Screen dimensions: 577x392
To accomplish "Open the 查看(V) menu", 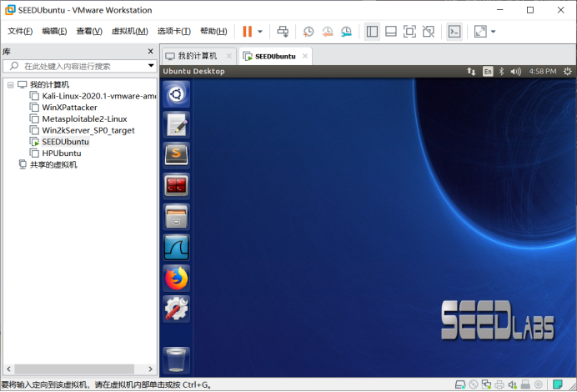I will click(89, 32).
